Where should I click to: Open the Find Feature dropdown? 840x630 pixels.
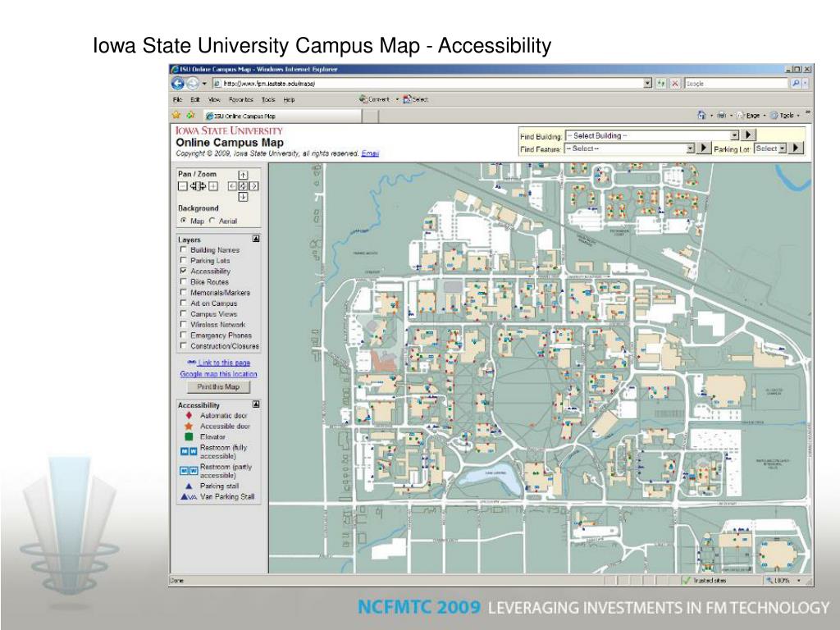tap(629, 148)
